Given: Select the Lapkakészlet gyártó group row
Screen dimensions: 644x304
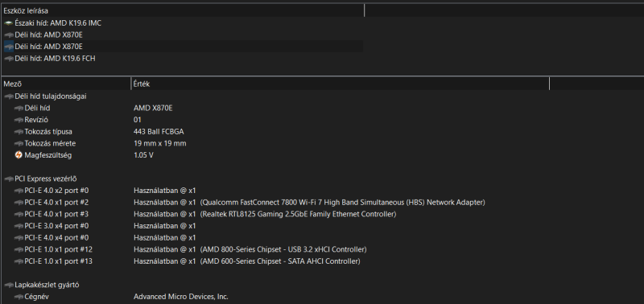Looking at the screenshot, I should (47, 285).
